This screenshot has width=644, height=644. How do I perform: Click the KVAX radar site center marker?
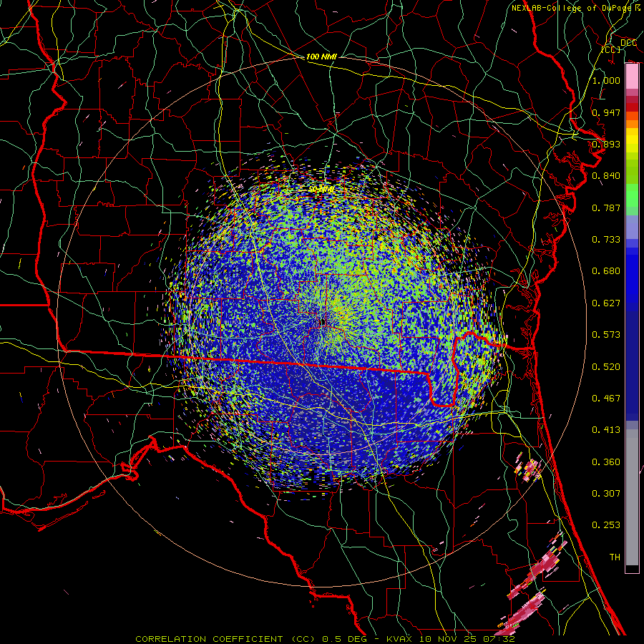323,321
